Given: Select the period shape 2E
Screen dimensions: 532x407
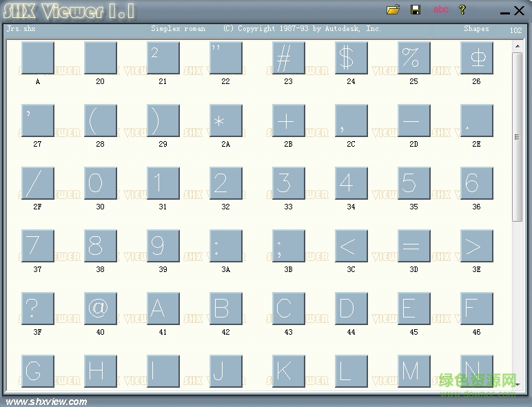Looking at the screenshot, I should (477, 121).
